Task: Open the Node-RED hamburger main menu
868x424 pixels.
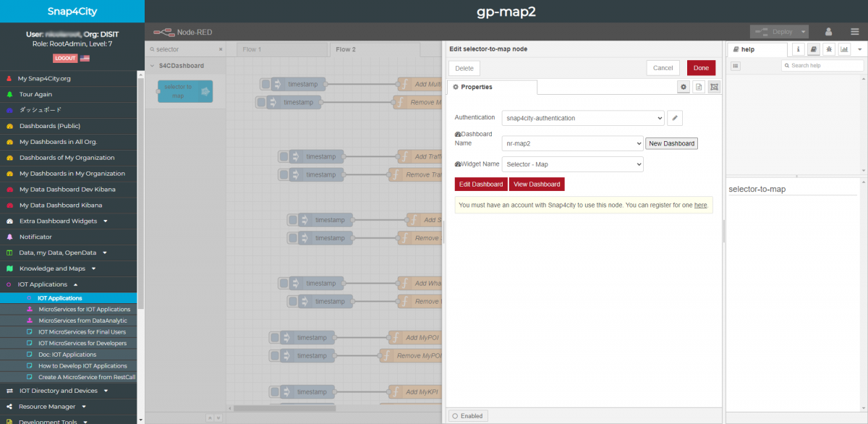Action: point(854,32)
